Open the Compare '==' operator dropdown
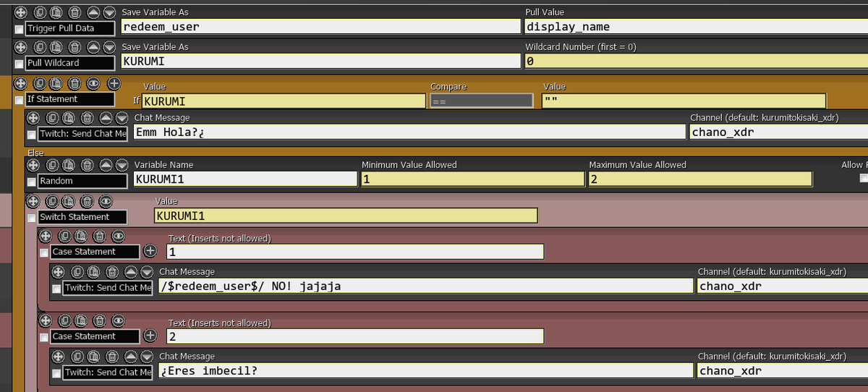This screenshot has height=392, width=868. [481, 101]
